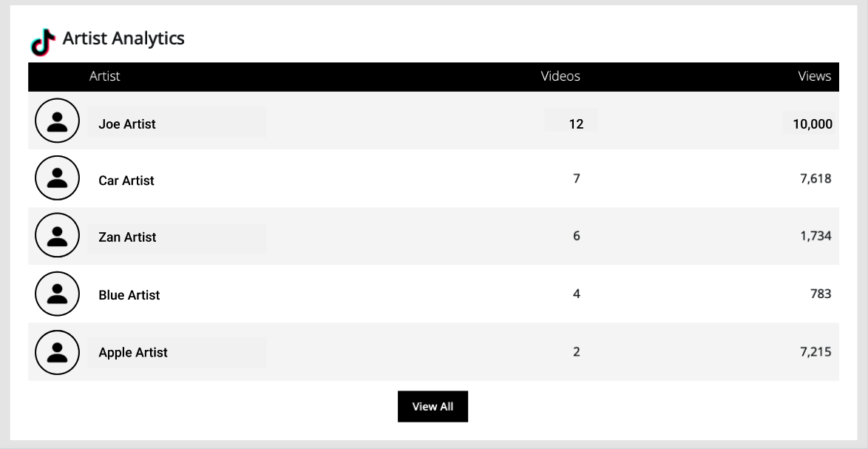868x449 pixels.
Task: Click the View All button
Action: point(433,406)
